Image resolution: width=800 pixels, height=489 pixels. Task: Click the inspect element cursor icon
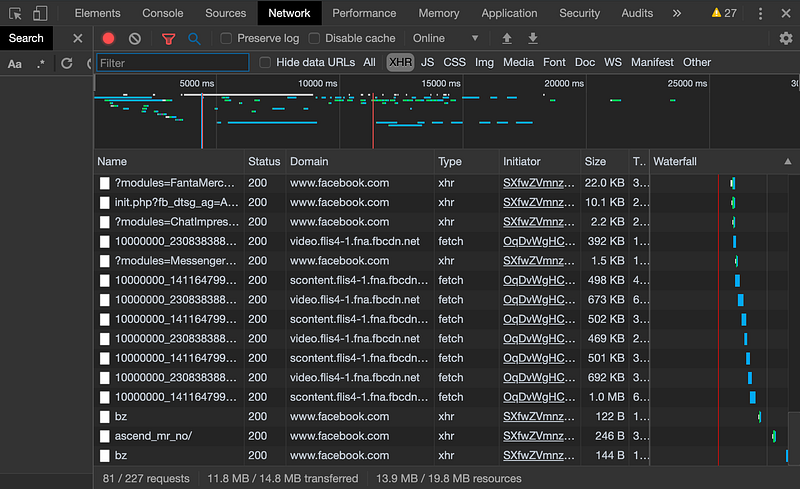coord(15,14)
